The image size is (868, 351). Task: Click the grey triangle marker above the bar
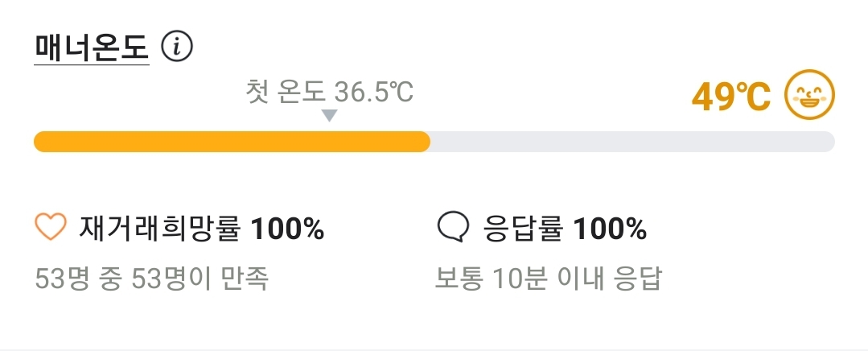[329, 115]
